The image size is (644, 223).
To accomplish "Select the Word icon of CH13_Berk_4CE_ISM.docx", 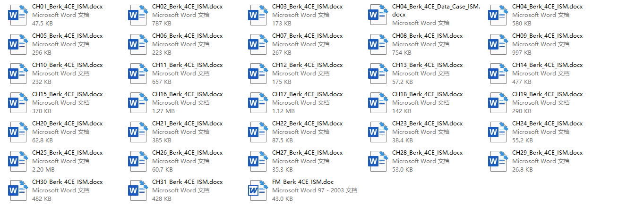I will [378, 74].
